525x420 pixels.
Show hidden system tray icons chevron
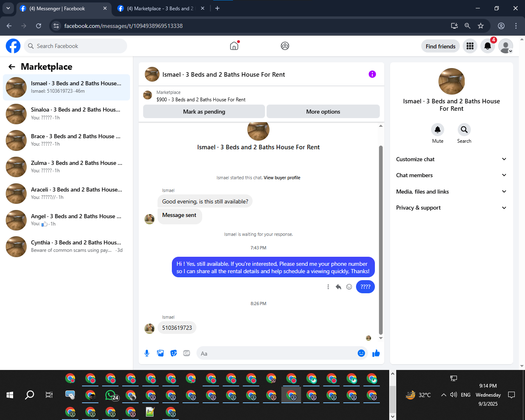tap(443, 395)
